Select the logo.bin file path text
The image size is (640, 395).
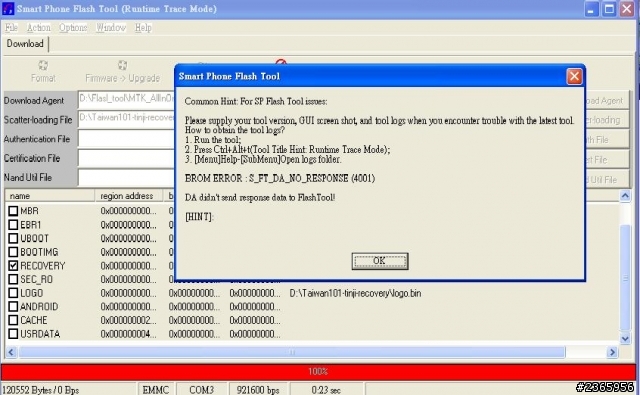click(355, 293)
